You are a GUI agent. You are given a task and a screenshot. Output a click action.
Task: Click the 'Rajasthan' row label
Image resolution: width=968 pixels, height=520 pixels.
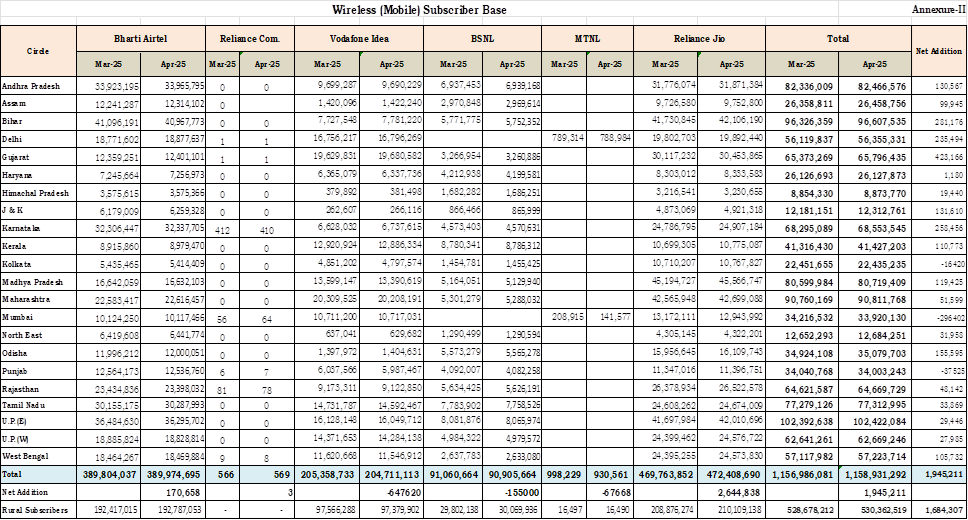pos(20,389)
